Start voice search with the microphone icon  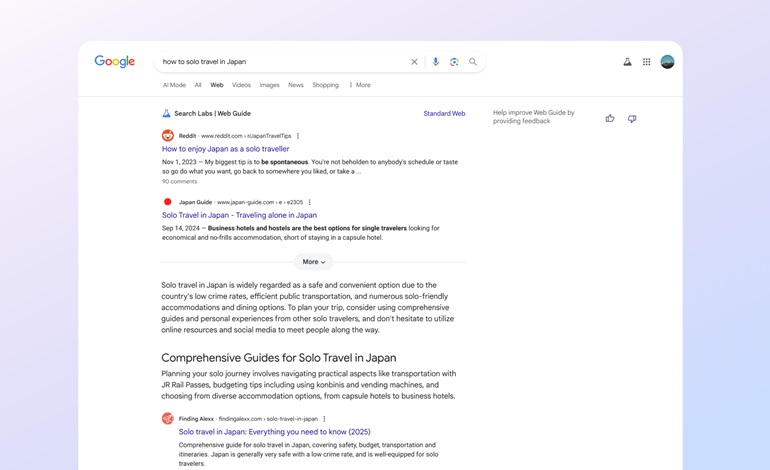435,62
